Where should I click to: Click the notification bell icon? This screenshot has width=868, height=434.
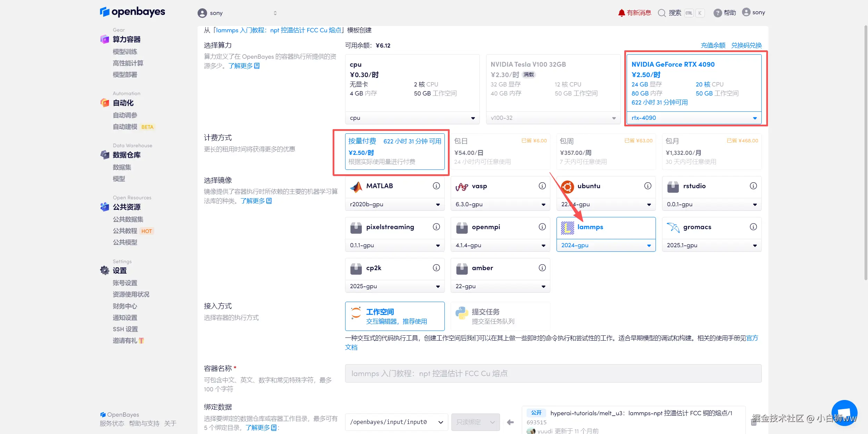click(x=621, y=13)
